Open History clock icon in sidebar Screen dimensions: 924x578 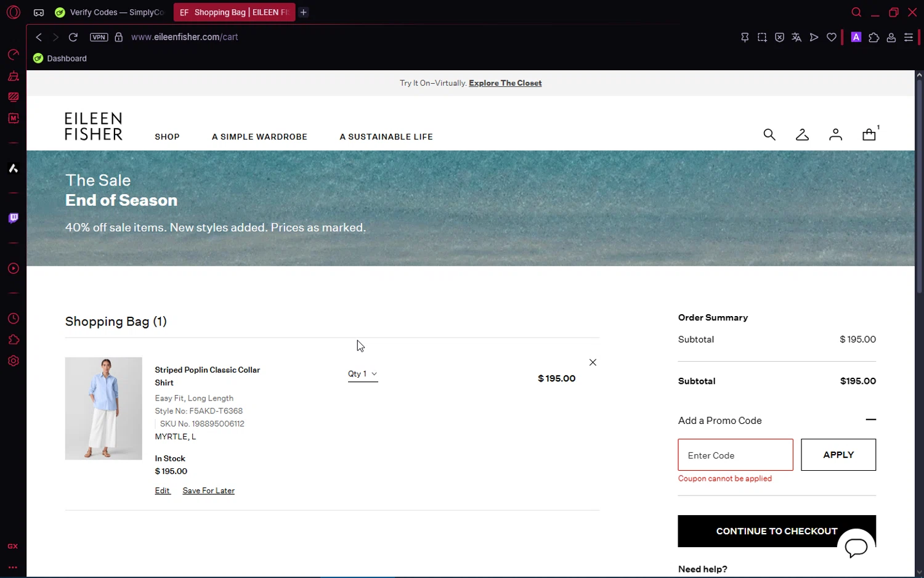click(13, 319)
